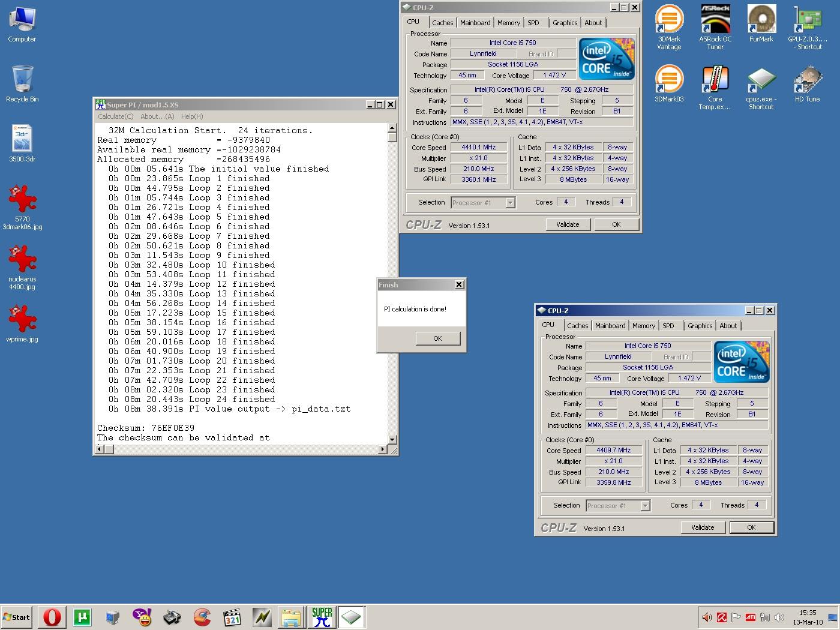This screenshot has height=630, width=840.
Task: Click QPI Link 3359.8 MHz in bottom CPU-Z
Action: pos(614,483)
